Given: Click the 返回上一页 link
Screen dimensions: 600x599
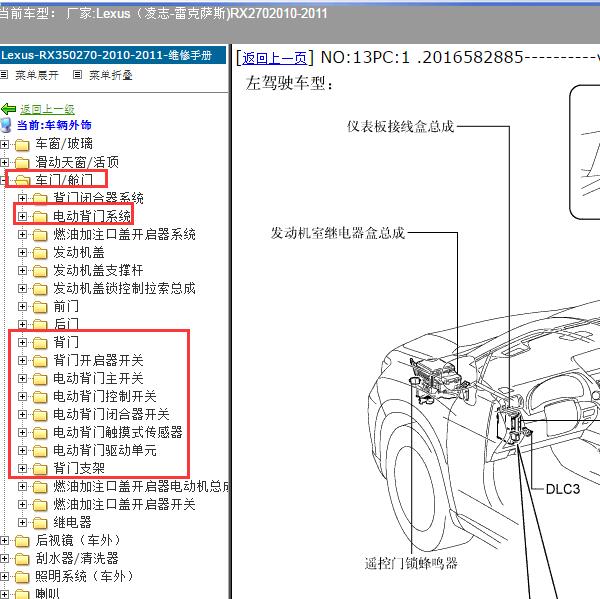Looking at the screenshot, I should pyautogui.click(x=274, y=58).
